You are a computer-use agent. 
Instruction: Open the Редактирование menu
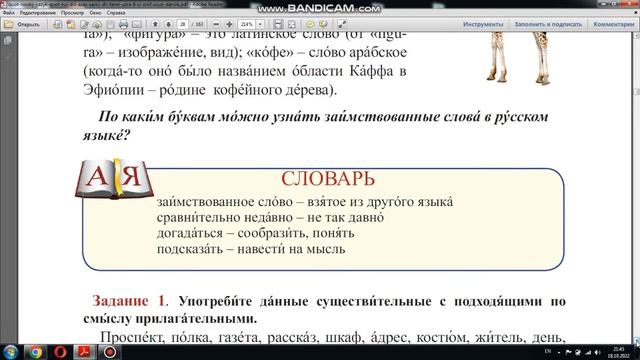click(x=38, y=13)
